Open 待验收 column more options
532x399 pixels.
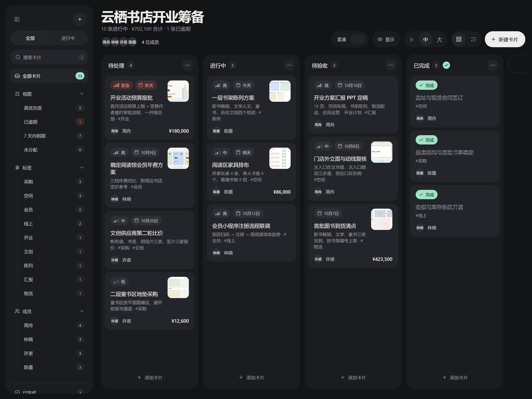point(391,65)
